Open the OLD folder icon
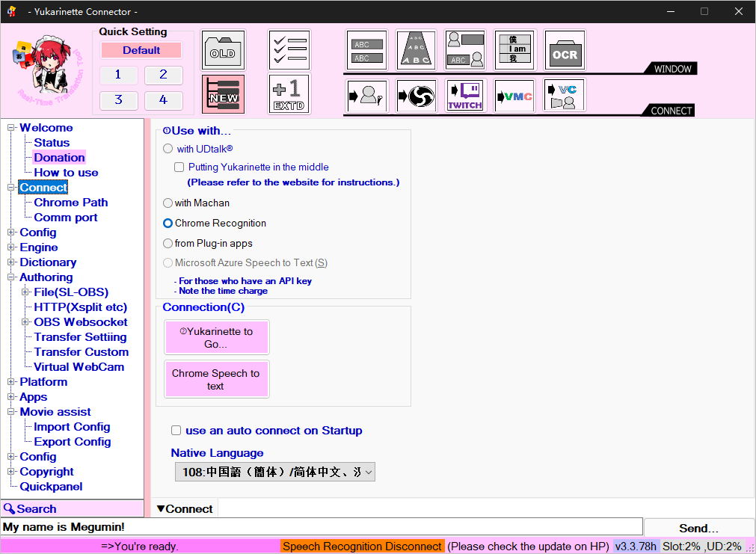 (224, 50)
